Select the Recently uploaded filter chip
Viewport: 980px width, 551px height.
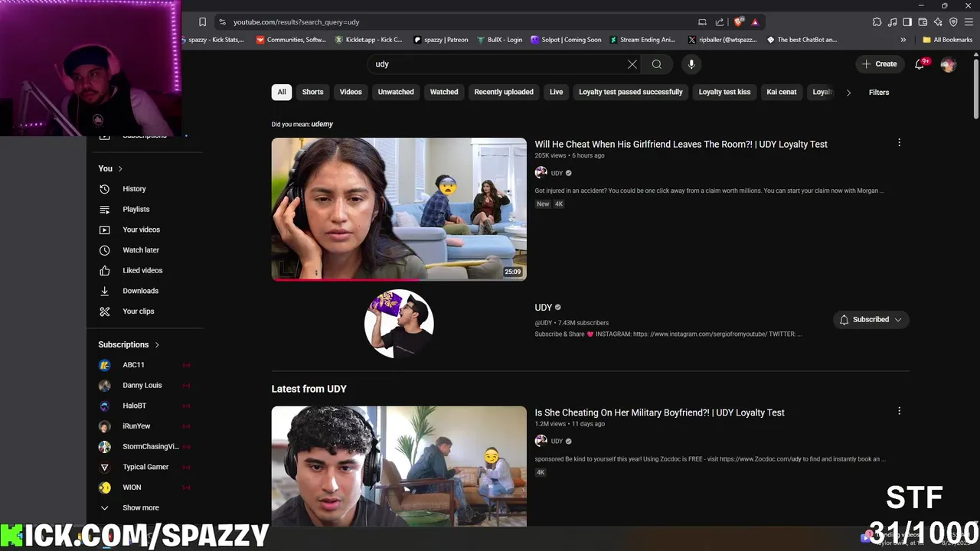(x=504, y=92)
